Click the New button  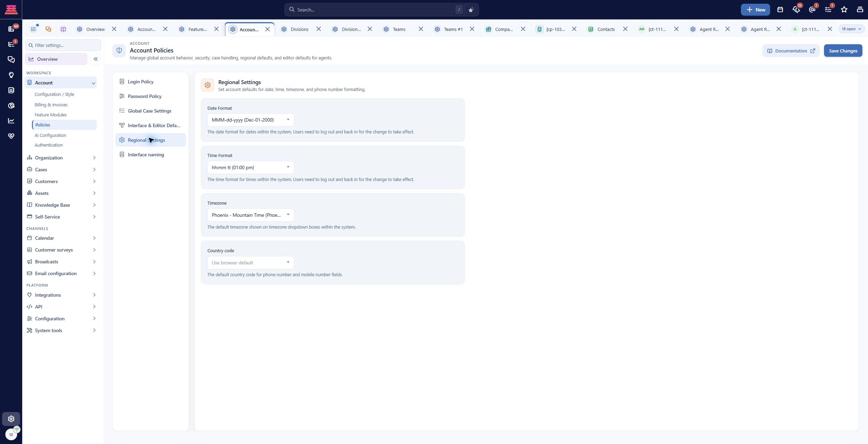coord(755,10)
